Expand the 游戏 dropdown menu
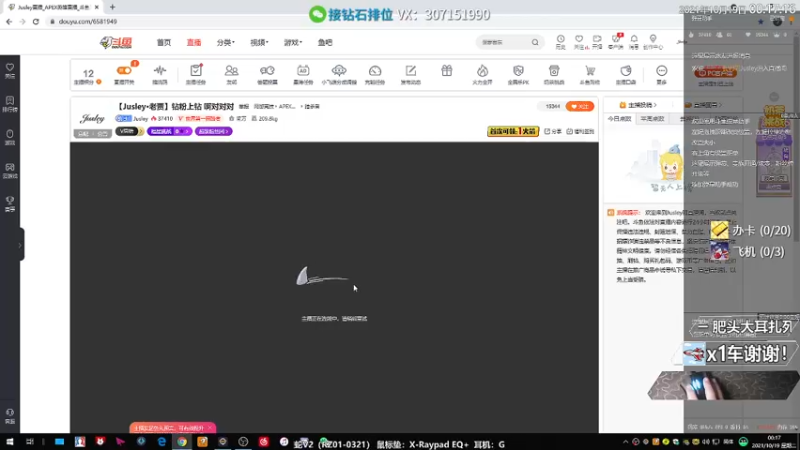Screen dimensions: 800x450 coord(293,42)
